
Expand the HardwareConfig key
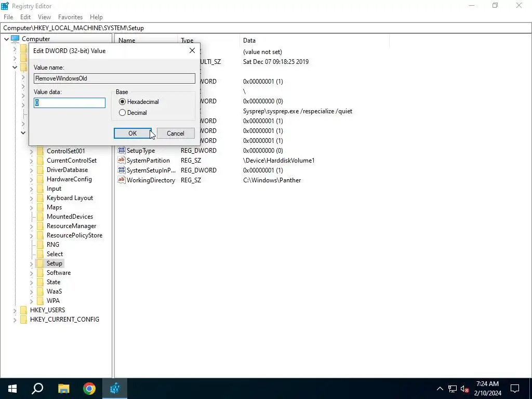click(x=32, y=179)
